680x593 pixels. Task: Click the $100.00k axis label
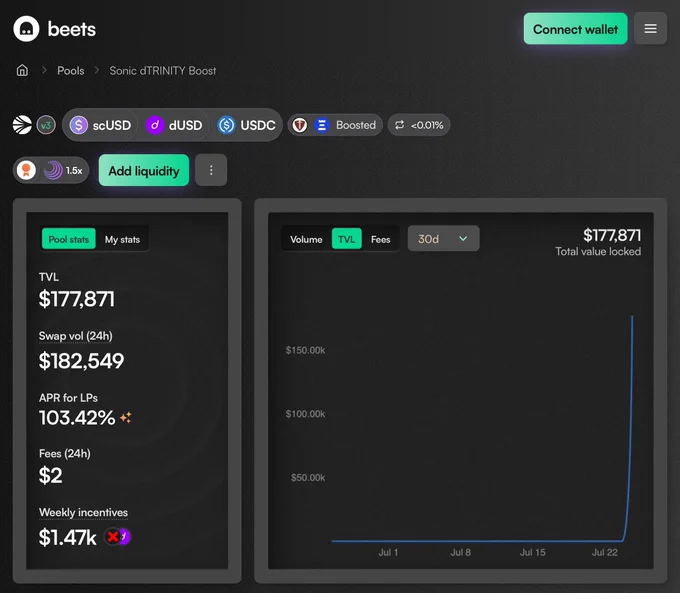click(305, 414)
